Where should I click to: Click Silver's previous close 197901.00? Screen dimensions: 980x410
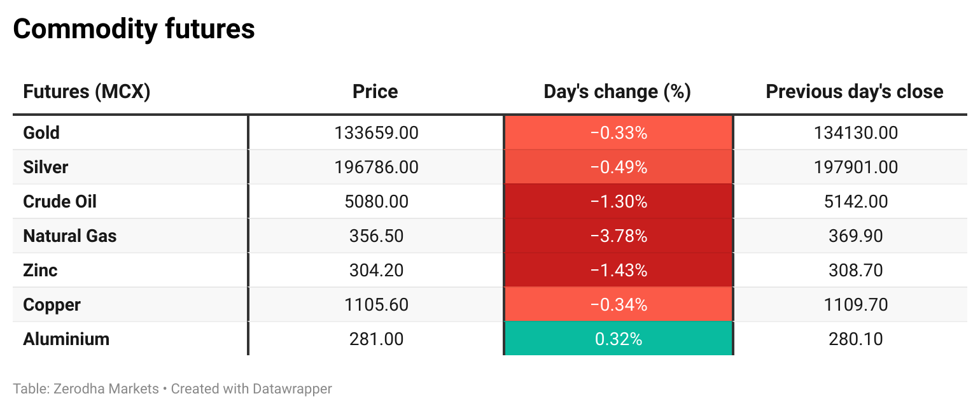coord(855,167)
